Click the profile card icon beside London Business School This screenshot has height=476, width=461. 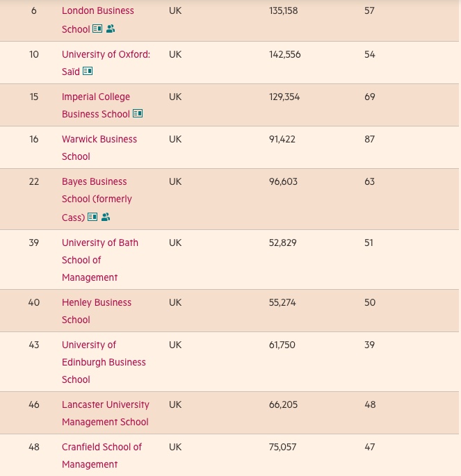tap(97, 28)
